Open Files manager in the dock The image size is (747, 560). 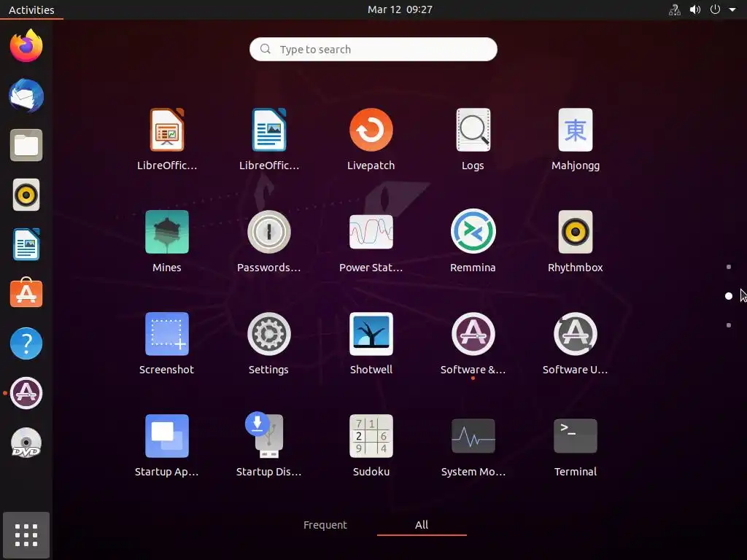(26, 145)
